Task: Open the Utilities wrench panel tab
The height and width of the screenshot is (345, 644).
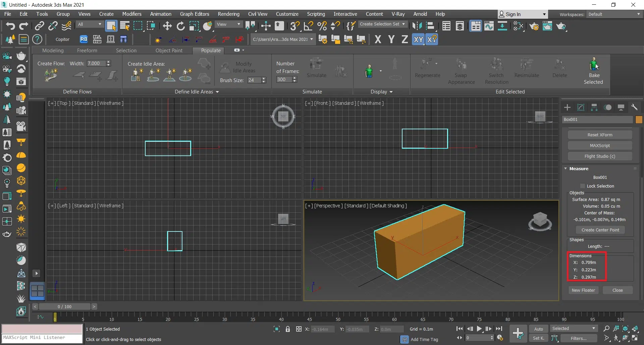Action: coord(634,107)
